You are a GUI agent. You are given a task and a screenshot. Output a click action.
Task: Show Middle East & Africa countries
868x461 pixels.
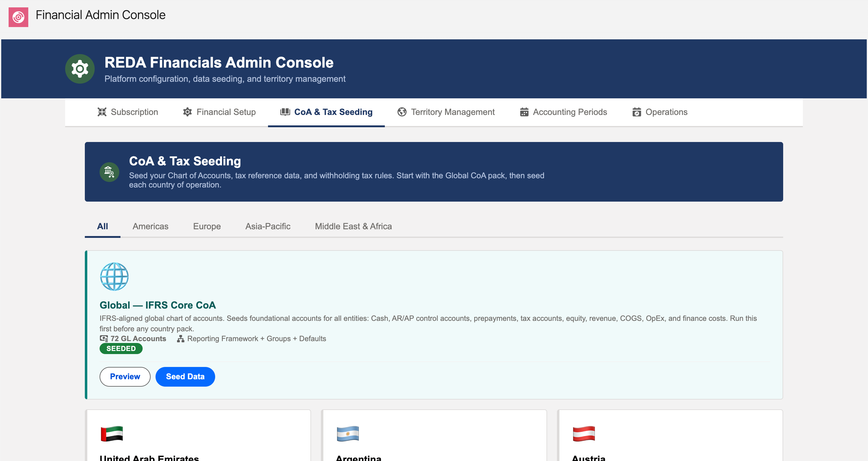click(353, 227)
